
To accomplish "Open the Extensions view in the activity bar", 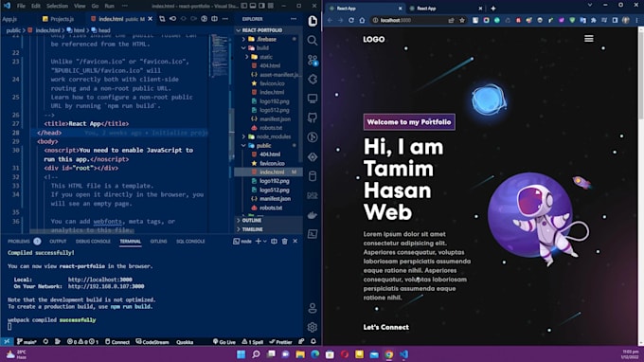I will pyautogui.click(x=313, y=80).
